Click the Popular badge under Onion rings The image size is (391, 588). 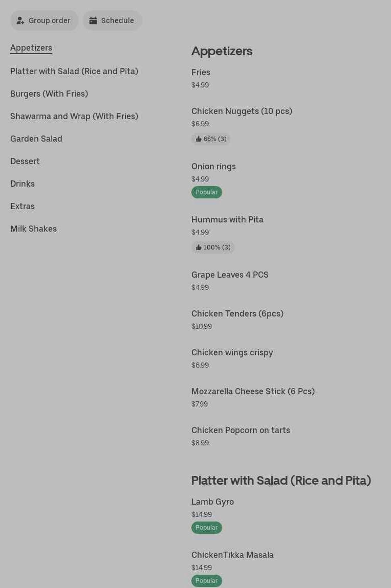tap(207, 192)
